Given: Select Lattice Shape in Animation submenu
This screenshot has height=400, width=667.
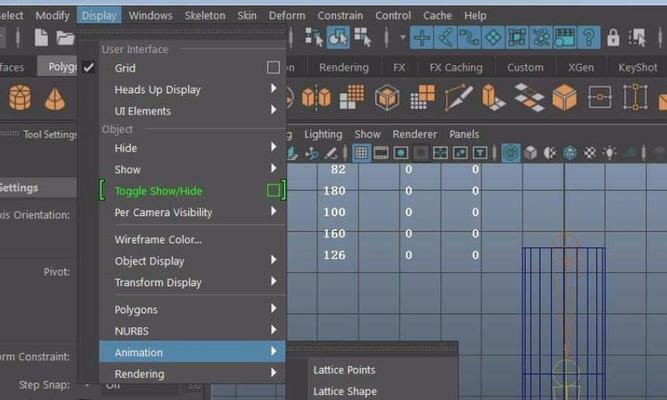Looking at the screenshot, I should coord(345,391).
